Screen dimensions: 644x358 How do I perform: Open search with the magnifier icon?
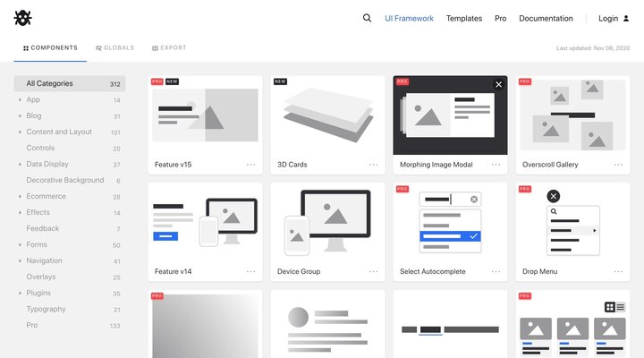click(x=367, y=18)
